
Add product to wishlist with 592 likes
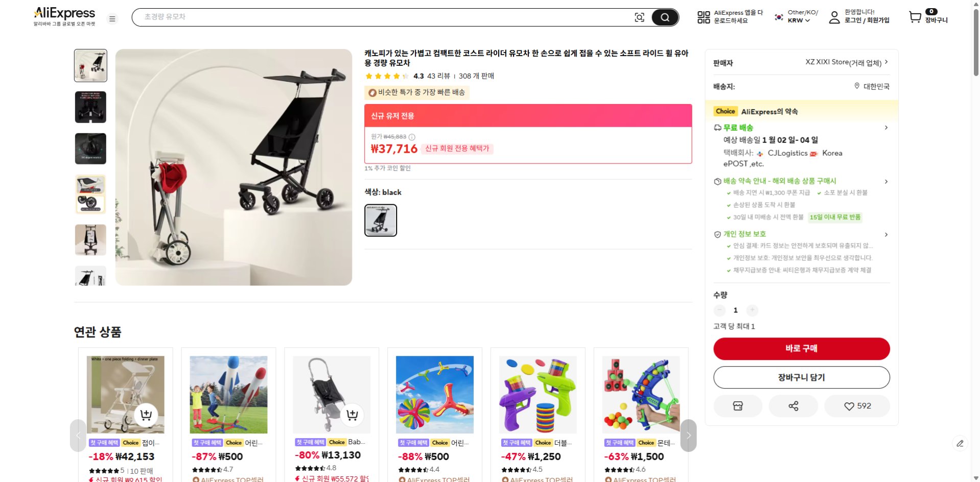[x=857, y=406]
